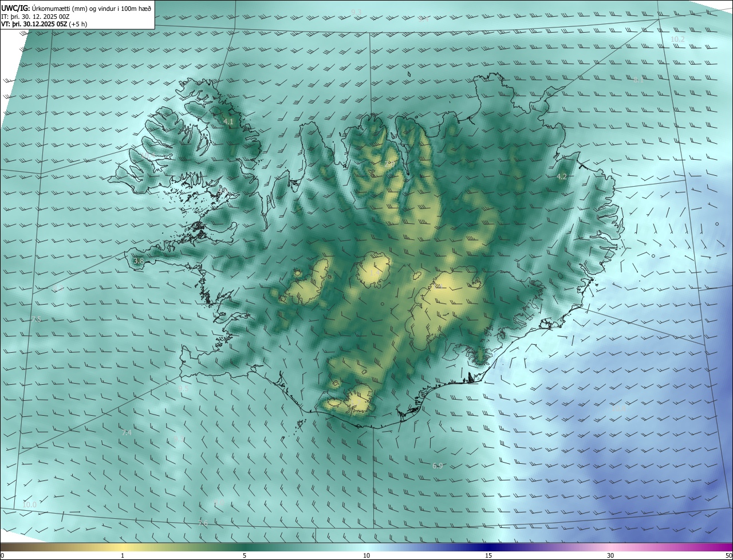Image resolution: width=733 pixels, height=560 pixels.
Task: Click the 7.6 value label on bottom grid line
Action: [203, 523]
